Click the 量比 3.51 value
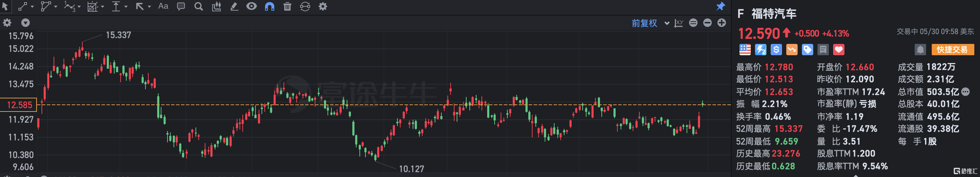This screenshot has width=980, height=177. pyautogui.click(x=852, y=141)
